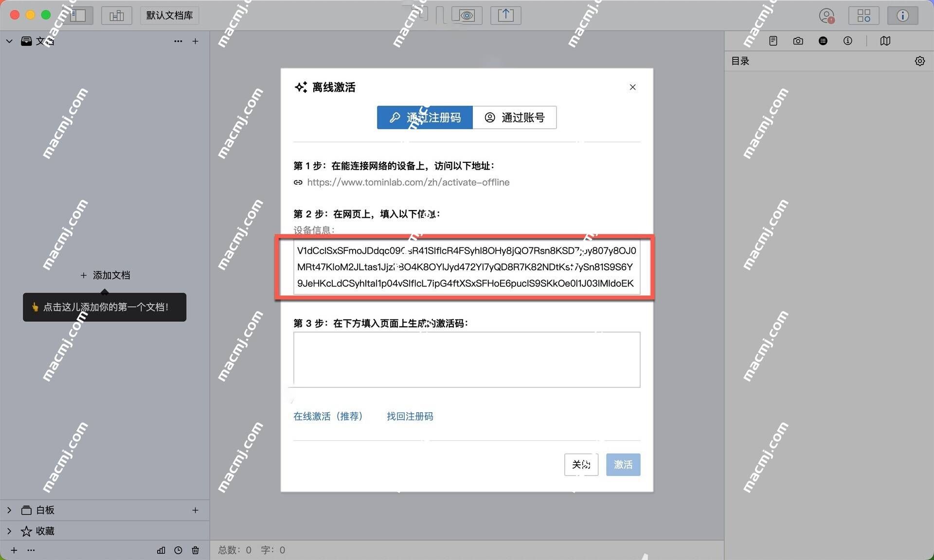Open the 文档 section more options ellipsis
The height and width of the screenshot is (560, 934).
[178, 41]
